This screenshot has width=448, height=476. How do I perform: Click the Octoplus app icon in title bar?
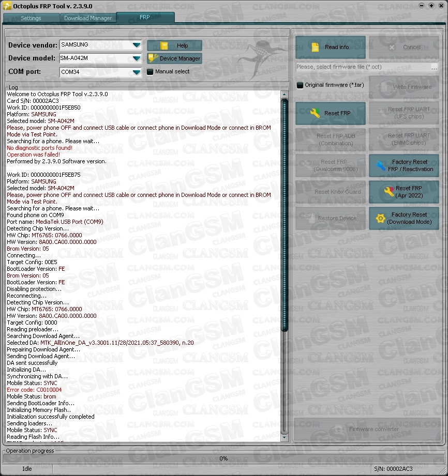pos(7,6)
